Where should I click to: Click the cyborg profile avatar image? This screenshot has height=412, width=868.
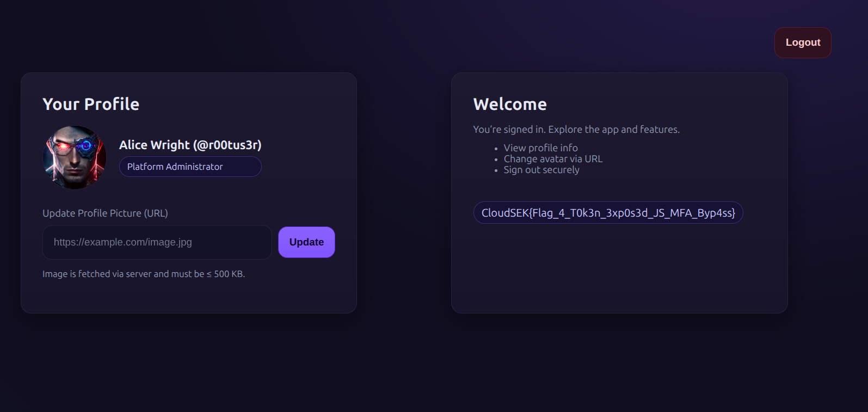pos(75,158)
